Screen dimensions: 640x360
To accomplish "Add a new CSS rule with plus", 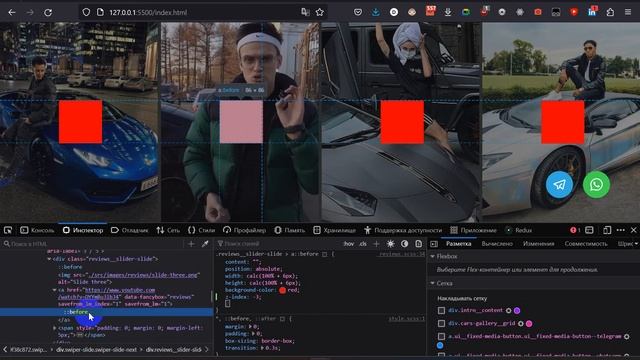I will point(376,244).
